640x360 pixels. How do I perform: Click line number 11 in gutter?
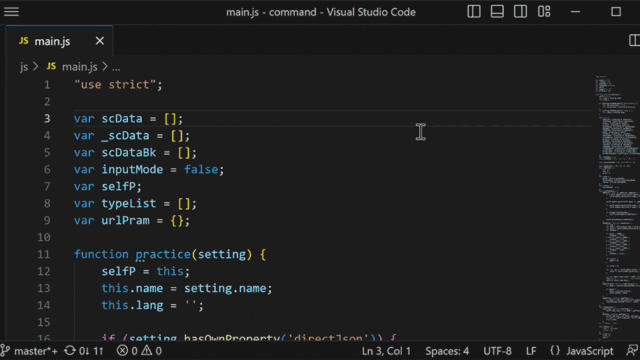click(44, 255)
